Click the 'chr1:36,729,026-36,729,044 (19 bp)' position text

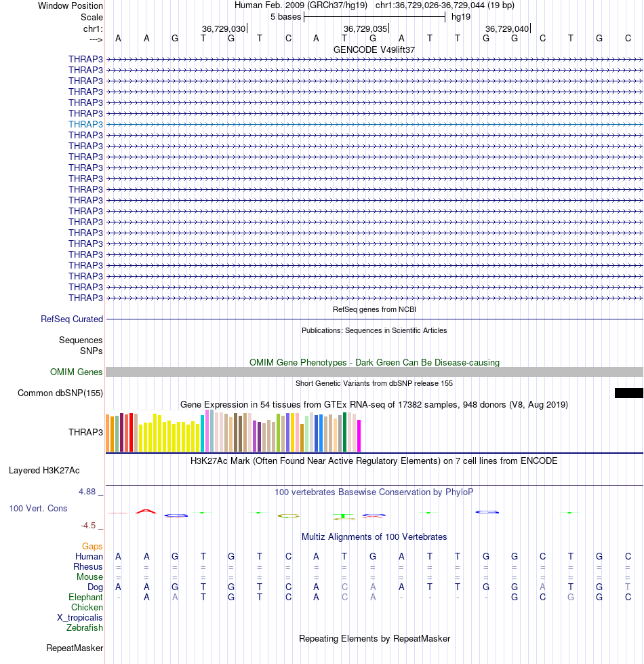tap(445, 5)
